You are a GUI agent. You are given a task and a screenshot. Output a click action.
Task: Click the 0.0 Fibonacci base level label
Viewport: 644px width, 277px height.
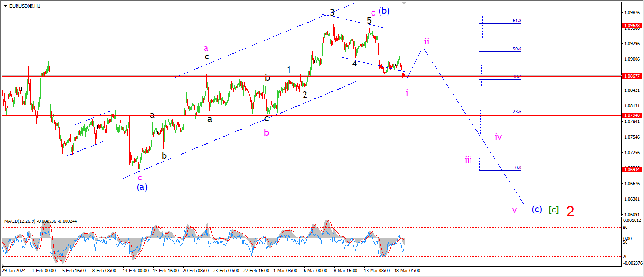coord(518,168)
